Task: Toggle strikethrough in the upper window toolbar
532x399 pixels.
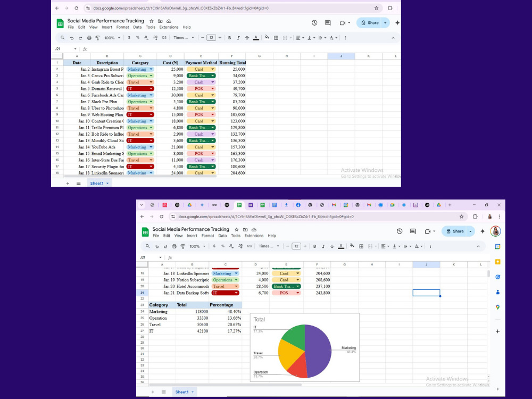Action: pyautogui.click(x=247, y=38)
